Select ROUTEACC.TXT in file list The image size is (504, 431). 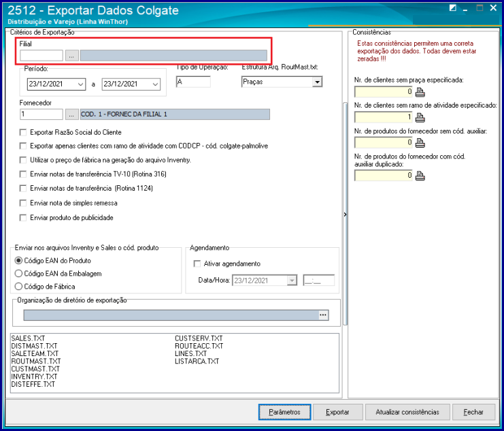pos(199,346)
